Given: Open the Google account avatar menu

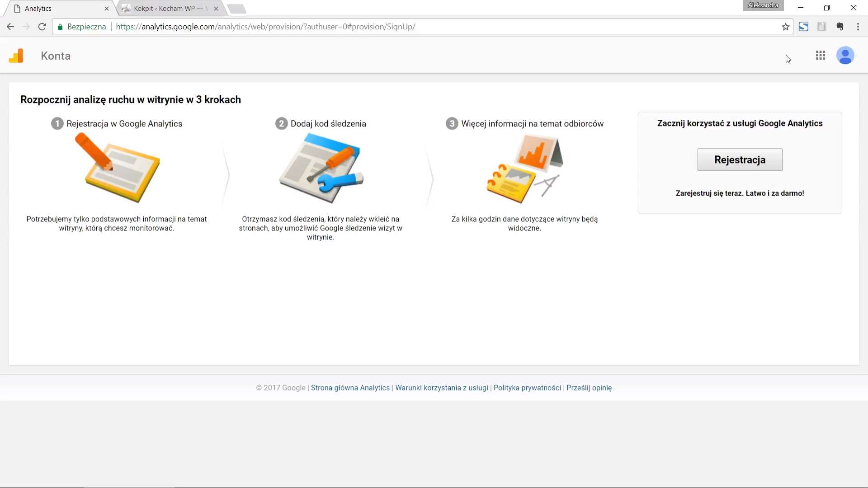Looking at the screenshot, I should pyautogui.click(x=845, y=56).
